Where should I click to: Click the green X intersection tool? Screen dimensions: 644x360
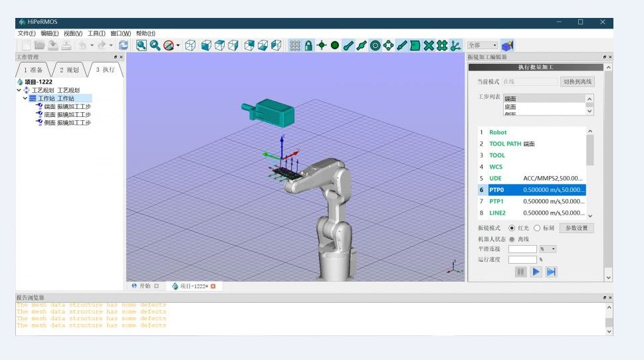point(429,45)
